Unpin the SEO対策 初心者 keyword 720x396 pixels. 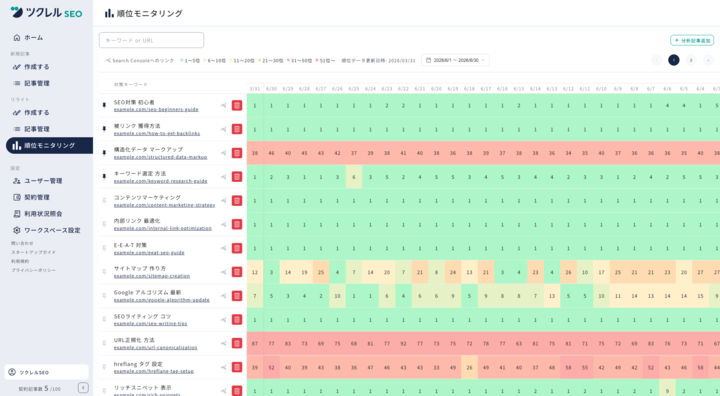point(104,105)
